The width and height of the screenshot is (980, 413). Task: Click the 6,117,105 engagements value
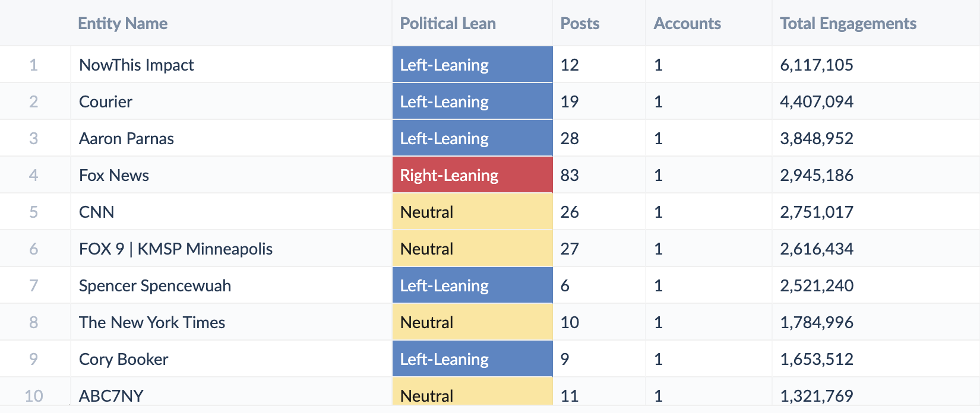[x=817, y=65]
